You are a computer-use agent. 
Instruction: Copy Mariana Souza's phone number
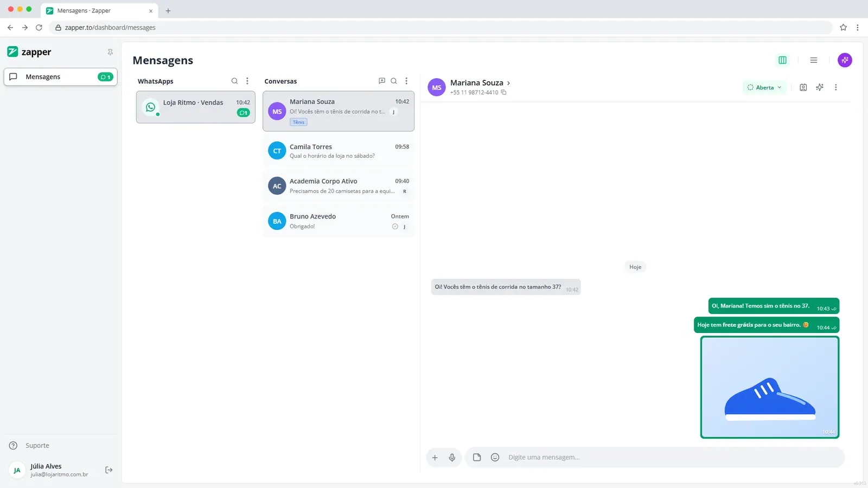503,92
